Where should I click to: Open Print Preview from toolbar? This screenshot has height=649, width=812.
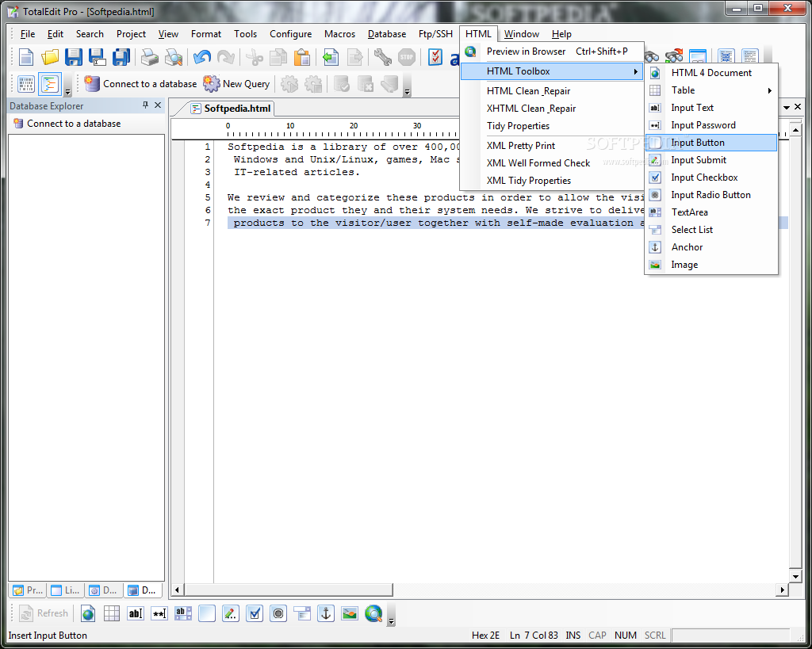174,57
